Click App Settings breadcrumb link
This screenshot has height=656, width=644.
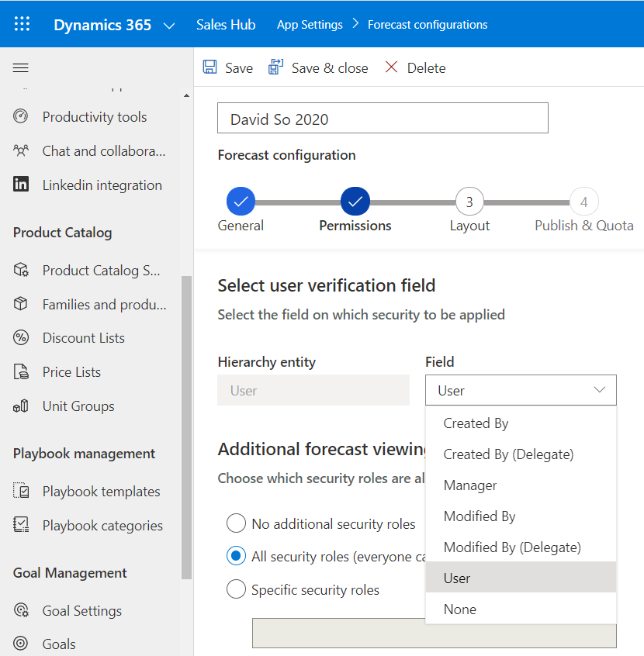[310, 25]
